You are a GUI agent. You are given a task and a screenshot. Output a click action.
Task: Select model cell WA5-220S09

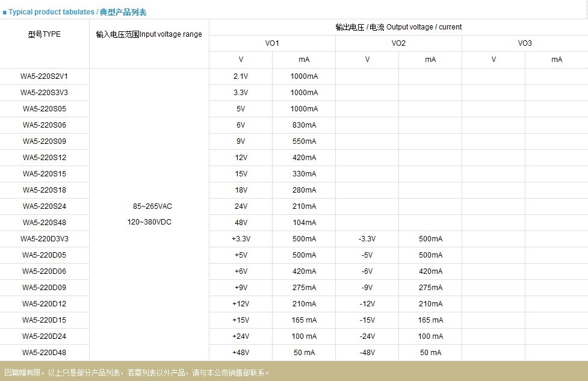pyautogui.click(x=45, y=141)
